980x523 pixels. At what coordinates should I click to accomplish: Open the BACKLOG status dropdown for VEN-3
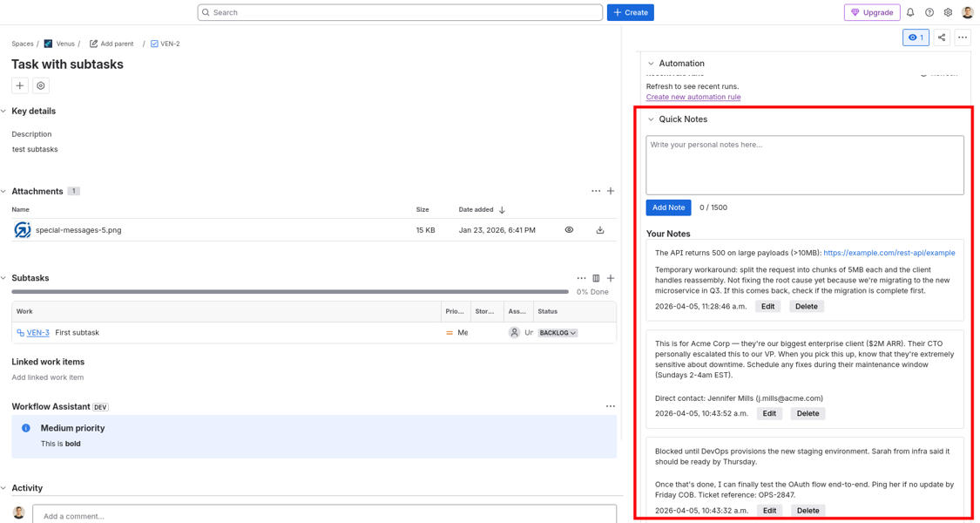(x=558, y=333)
